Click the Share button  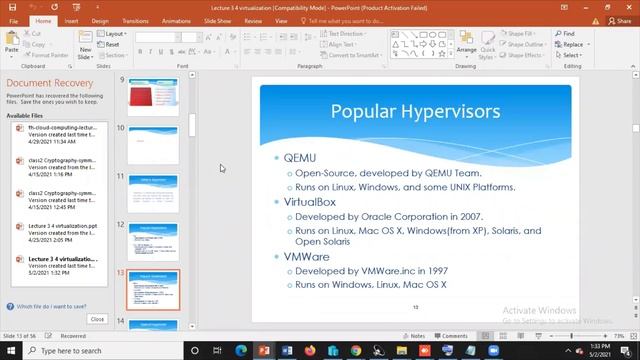[x=620, y=21]
